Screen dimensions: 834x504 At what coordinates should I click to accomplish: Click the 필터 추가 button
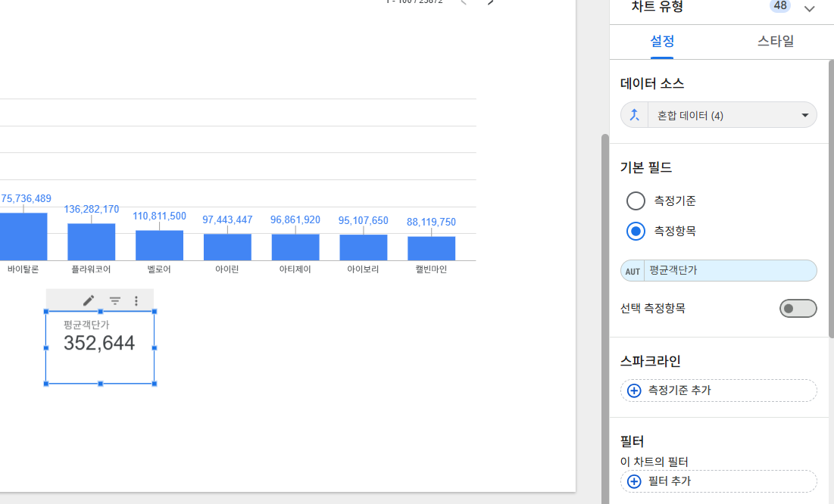(719, 481)
